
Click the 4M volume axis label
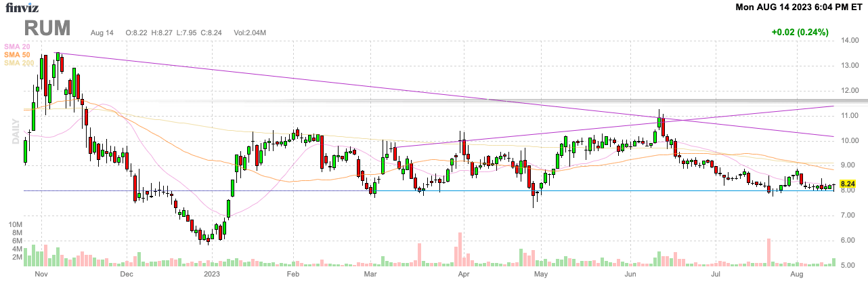[19, 249]
